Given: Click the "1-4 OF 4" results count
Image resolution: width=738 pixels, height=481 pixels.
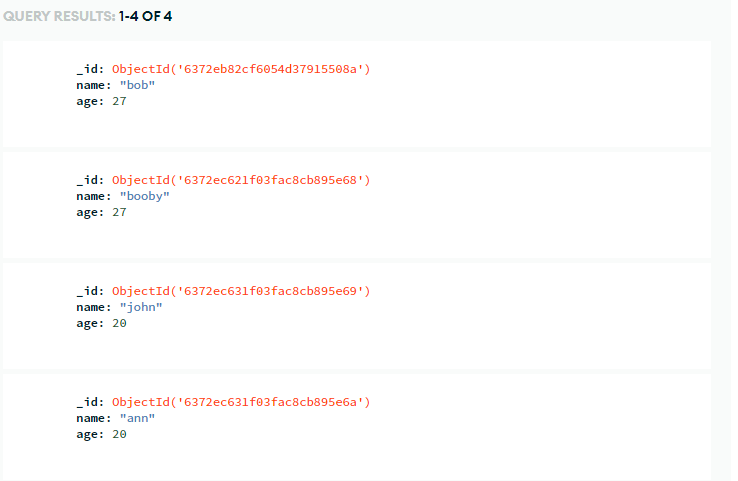Looking at the screenshot, I should pyautogui.click(x=145, y=16).
